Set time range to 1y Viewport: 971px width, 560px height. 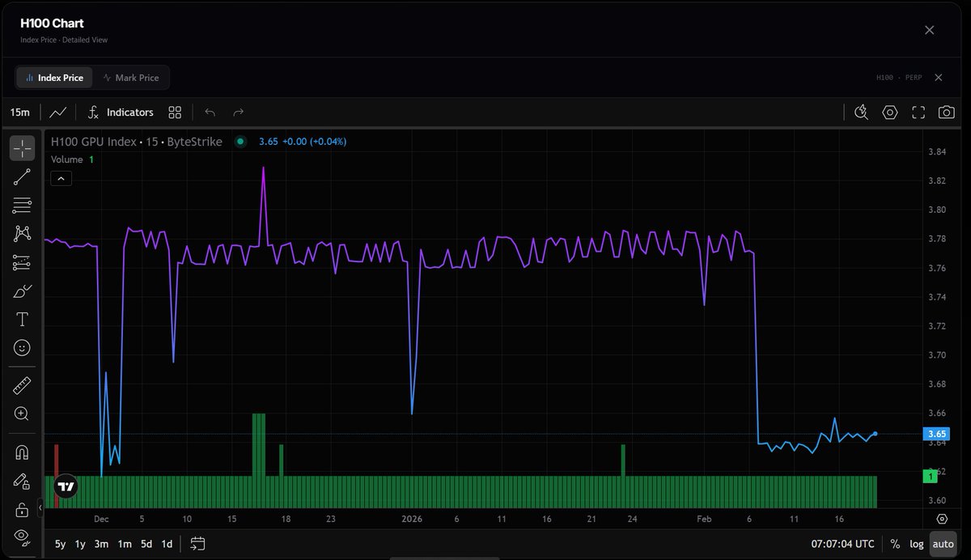(x=80, y=544)
